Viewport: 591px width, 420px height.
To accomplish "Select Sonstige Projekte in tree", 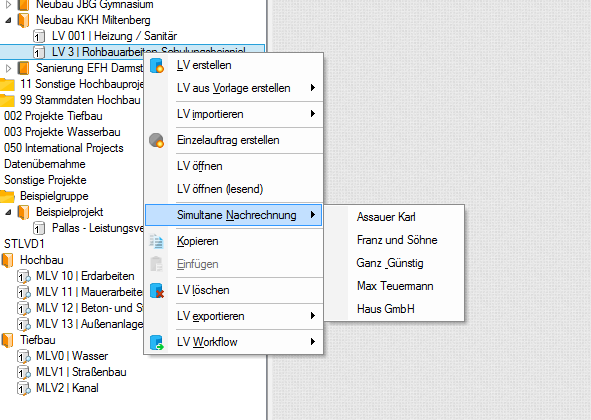I will coord(45,180).
